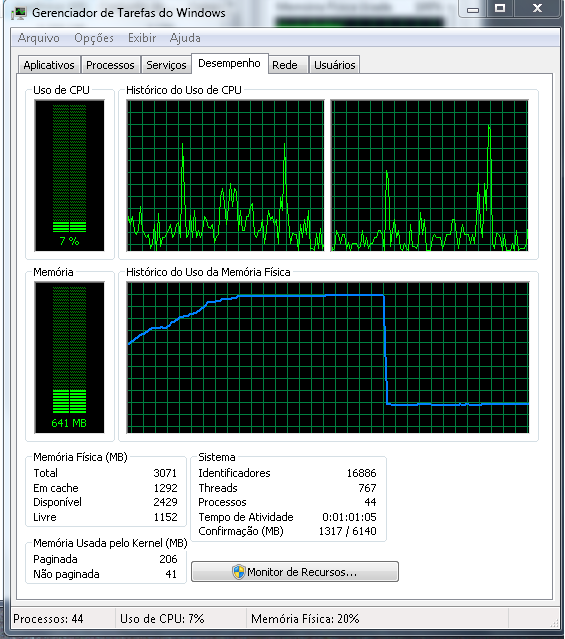Click the Monitor de Recursos button
Viewport: 565px width, 639px height.
click(x=295, y=571)
